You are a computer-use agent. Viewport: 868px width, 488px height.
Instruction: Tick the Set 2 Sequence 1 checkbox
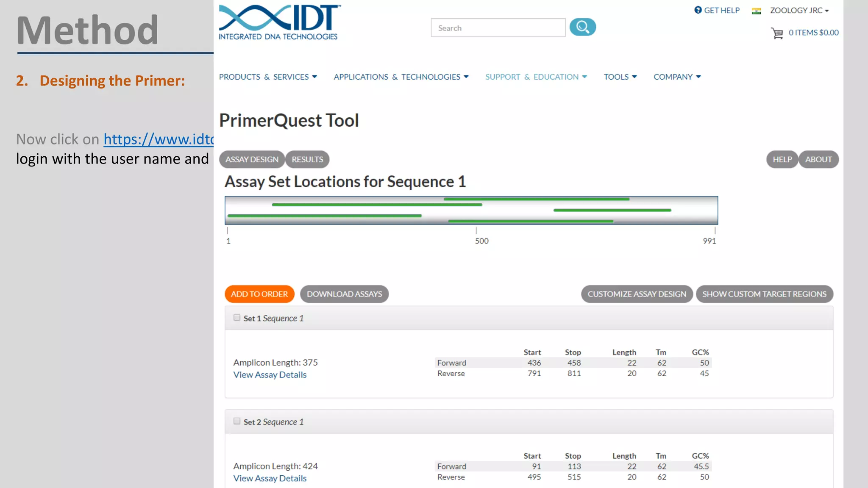[x=237, y=421]
